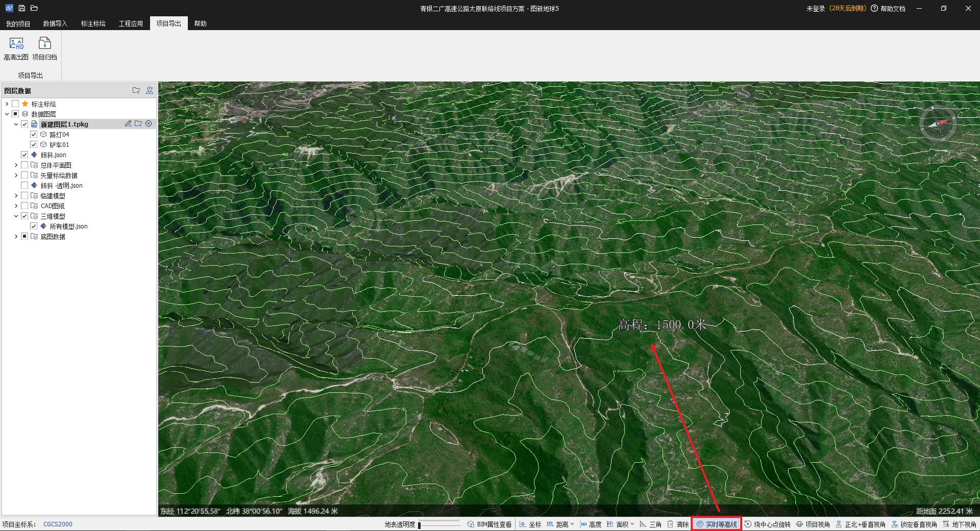980x531 pixels.
Task: Click the add folder icon in 图层数据 header
Action: [x=136, y=90]
